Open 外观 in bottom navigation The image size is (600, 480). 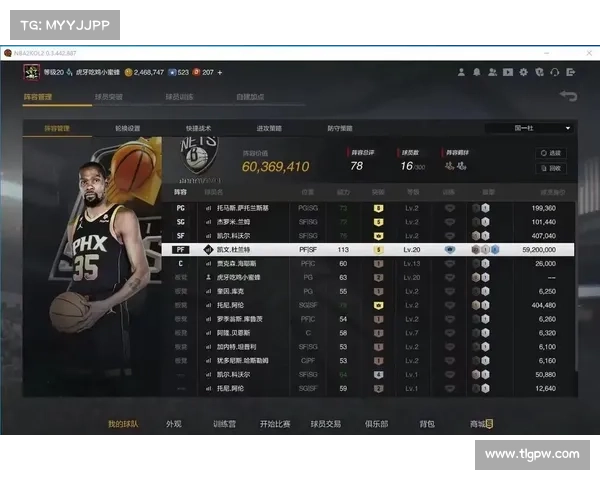click(174, 424)
